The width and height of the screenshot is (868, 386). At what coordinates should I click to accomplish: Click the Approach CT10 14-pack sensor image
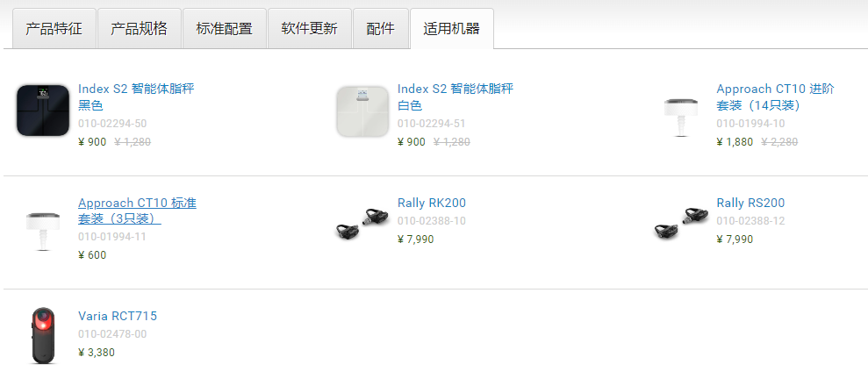[681, 117]
